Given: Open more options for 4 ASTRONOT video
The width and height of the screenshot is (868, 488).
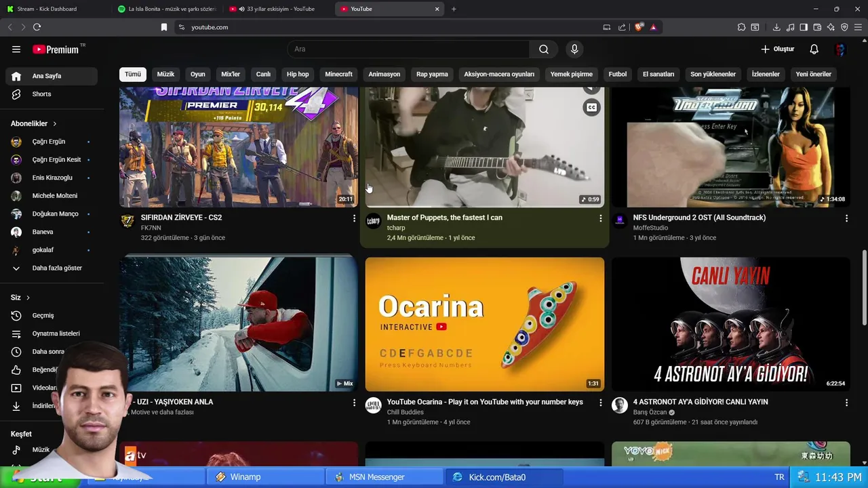Looking at the screenshot, I should [846, 403].
